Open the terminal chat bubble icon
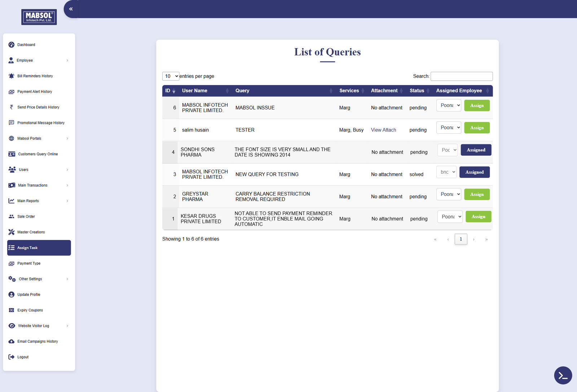Viewport: 577px width, 392px height. (563, 375)
